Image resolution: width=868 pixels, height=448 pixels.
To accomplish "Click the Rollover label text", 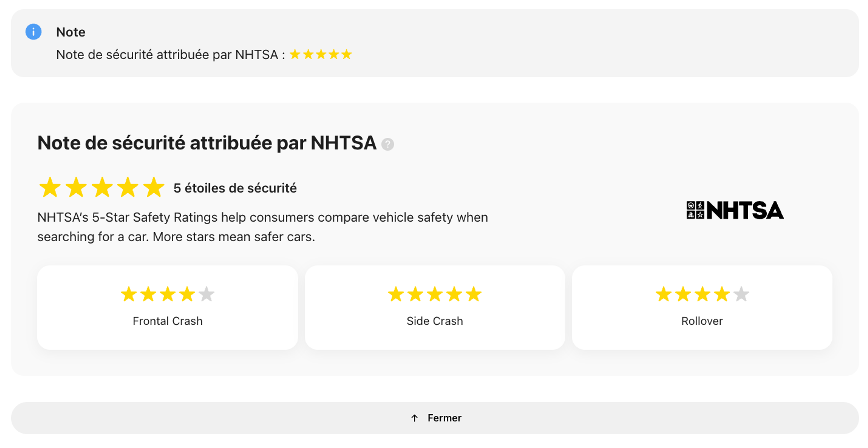I will click(x=702, y=321).
